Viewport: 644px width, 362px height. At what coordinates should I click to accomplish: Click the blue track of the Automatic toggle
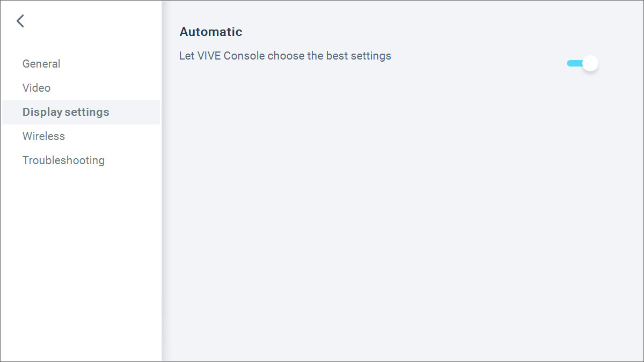coord(573,63)
